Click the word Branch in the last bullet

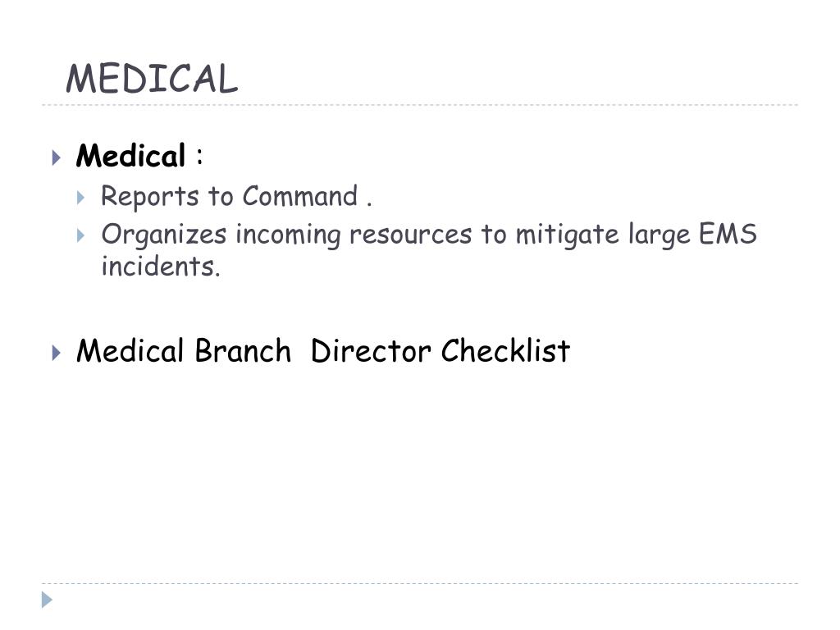[x=243, y=351]
